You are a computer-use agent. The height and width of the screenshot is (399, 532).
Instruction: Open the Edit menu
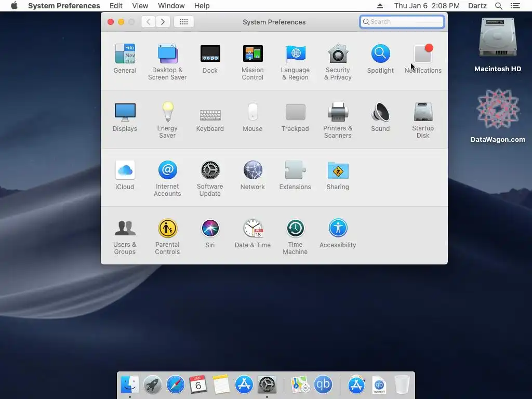116,6
